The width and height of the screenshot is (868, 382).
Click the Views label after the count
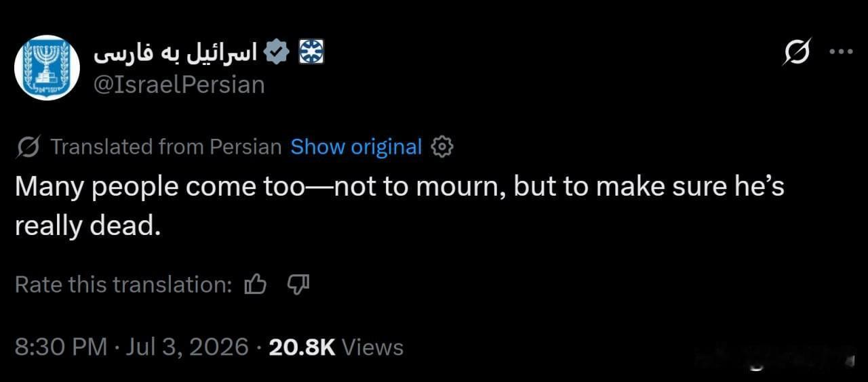[372, 347]
